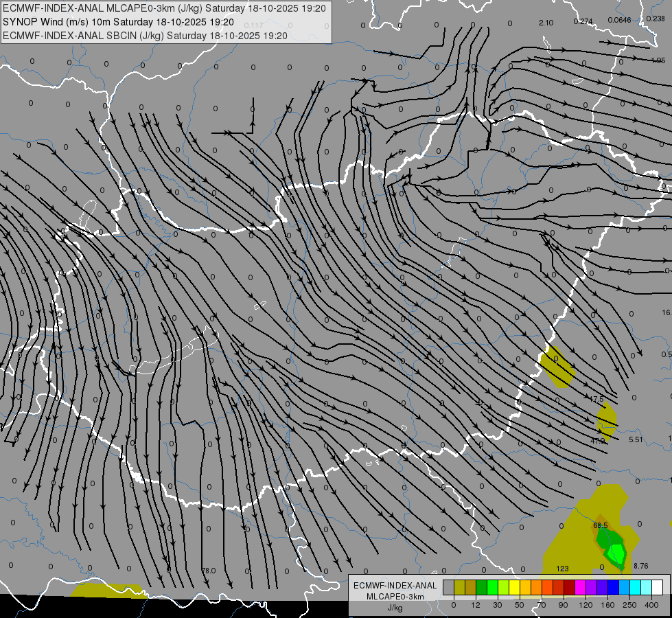Click the legend unit label J/kg
This screenshot has height=618, width=672.
click(x=395, y=608)
